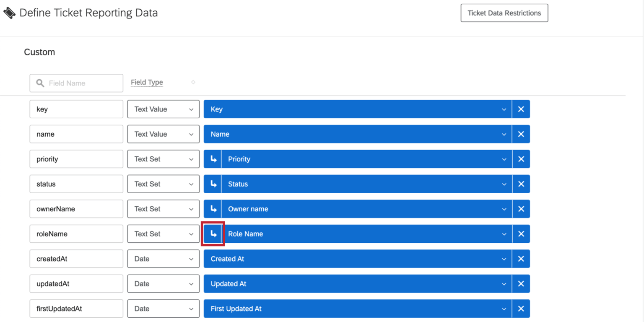Click the sub-level arrow icon on Owner name row
644x322 pixels.
click(213, 209)
